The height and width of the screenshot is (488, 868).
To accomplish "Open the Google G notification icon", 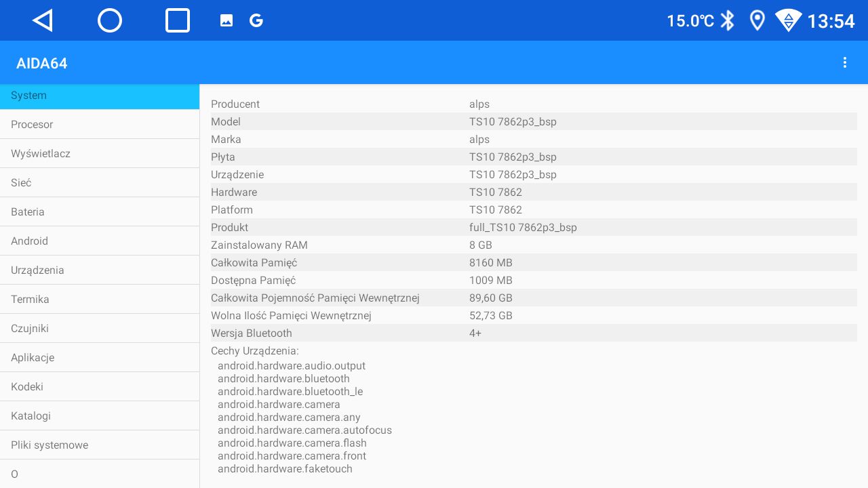I will pyautogui.click(x=256, y=20).
